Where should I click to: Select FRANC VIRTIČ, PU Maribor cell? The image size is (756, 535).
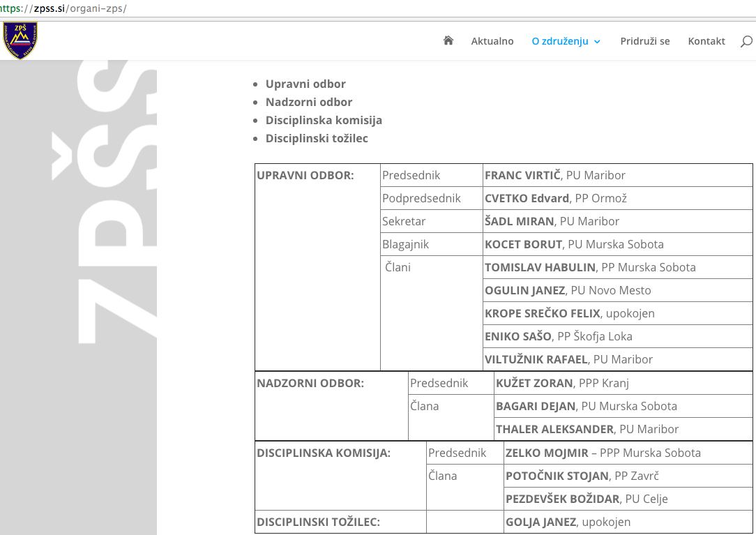(x=618, y=175)
